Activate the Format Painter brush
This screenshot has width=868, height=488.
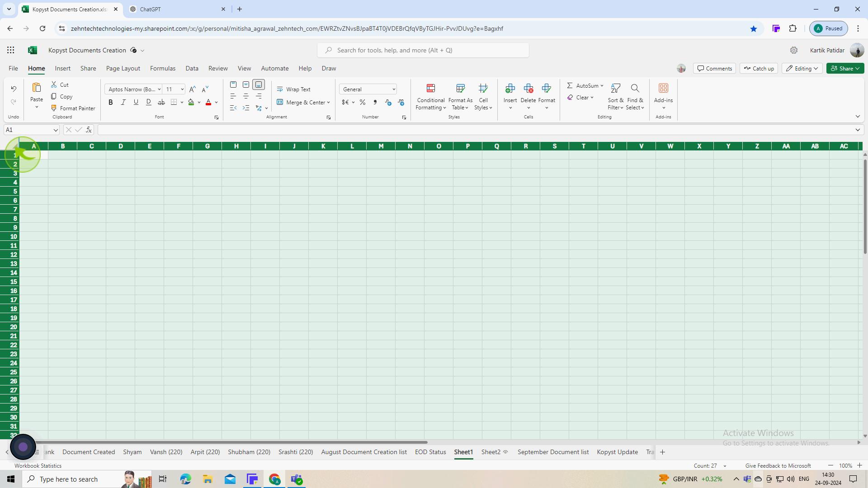(x=54, y=108)
